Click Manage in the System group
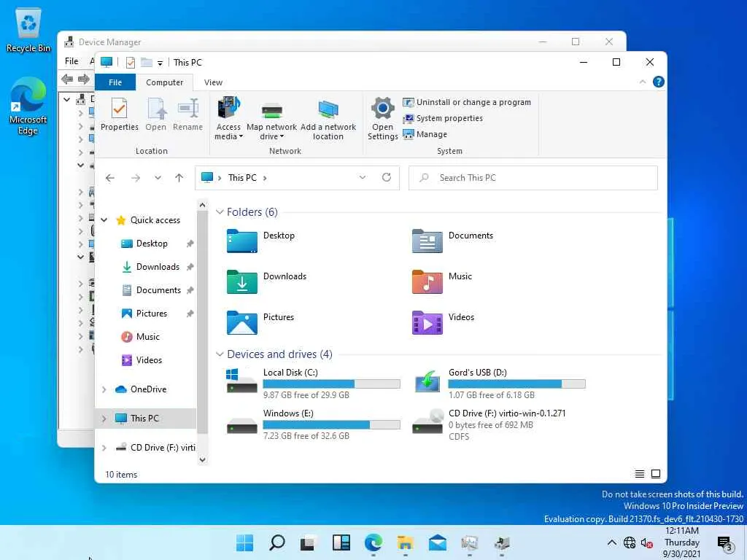 click(x=425, y=134)
